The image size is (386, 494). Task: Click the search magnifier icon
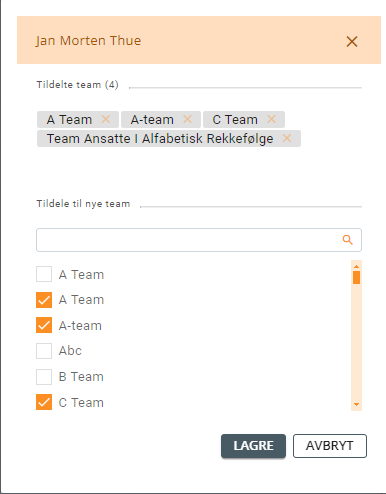coord(348,240)
